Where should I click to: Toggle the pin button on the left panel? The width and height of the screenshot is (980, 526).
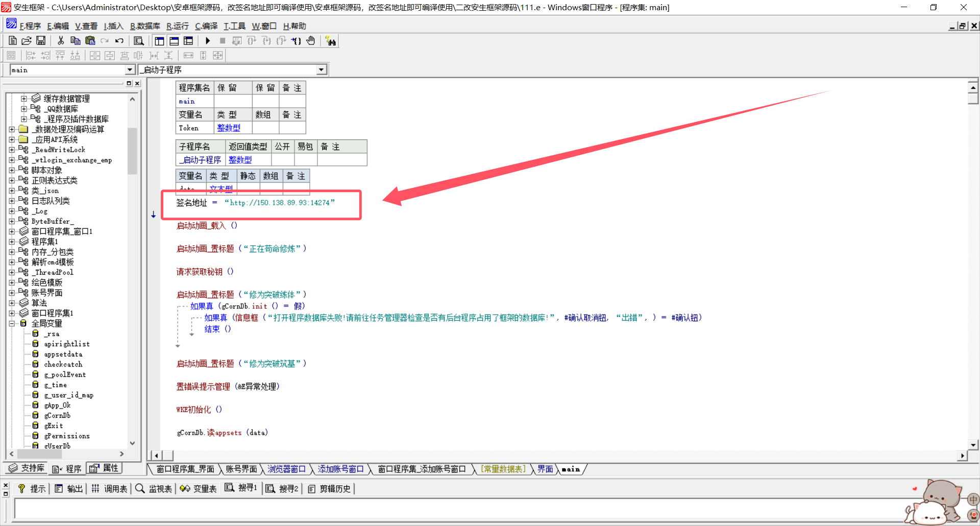[x=129, y=83]
